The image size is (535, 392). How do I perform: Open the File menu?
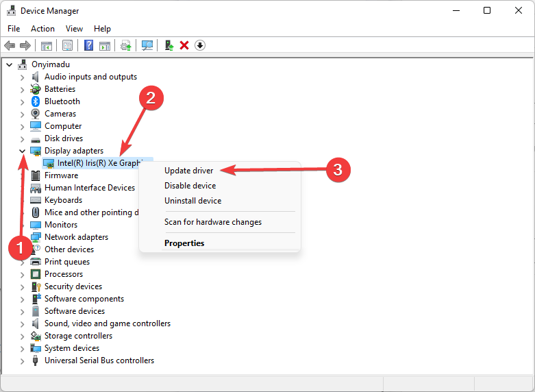14,29
